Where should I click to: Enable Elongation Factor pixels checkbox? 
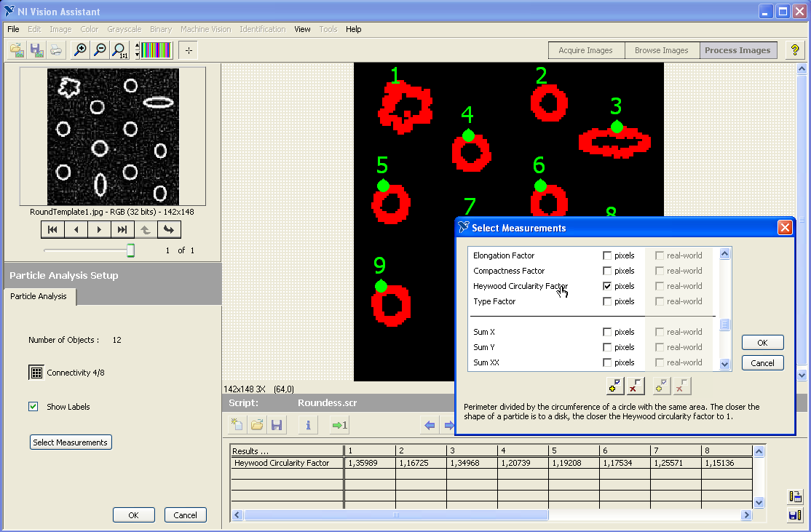tap(607, 255)
